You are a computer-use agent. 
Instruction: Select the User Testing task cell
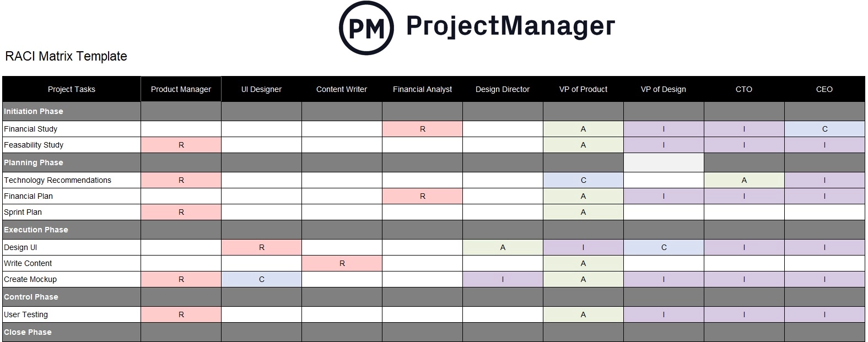(26, 314)
